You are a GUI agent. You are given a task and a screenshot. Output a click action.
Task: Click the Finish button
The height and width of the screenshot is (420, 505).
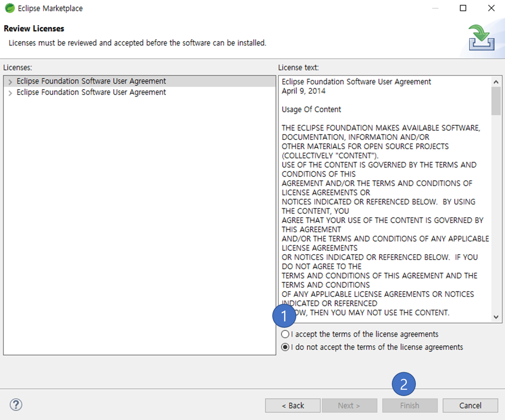[410, 405]
